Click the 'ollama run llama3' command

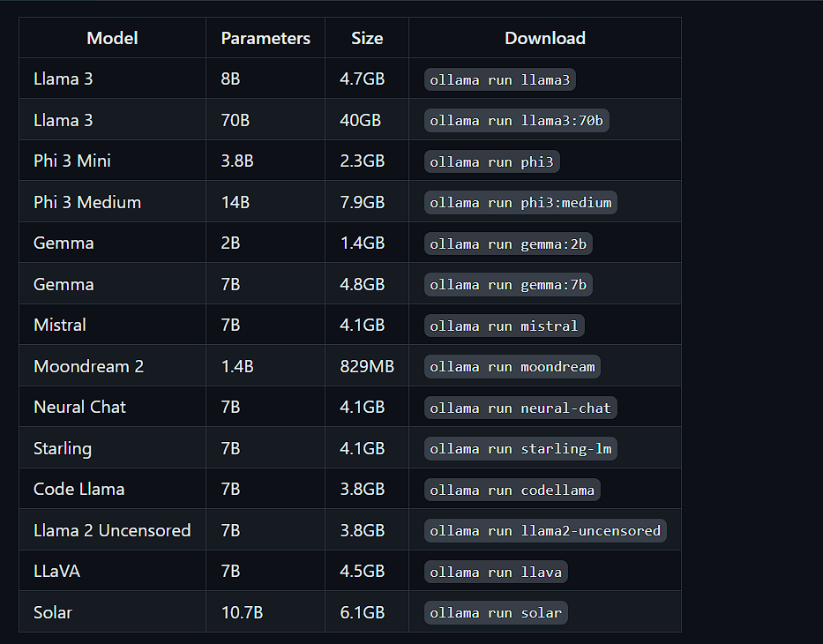tap(500, 79)
